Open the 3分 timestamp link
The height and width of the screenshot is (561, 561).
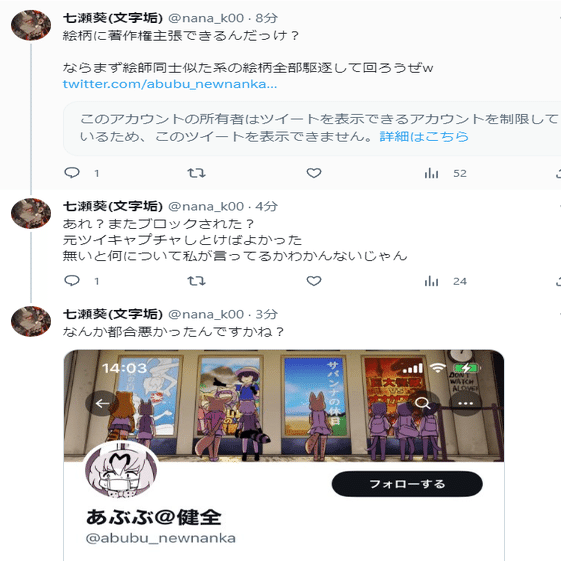267,314
